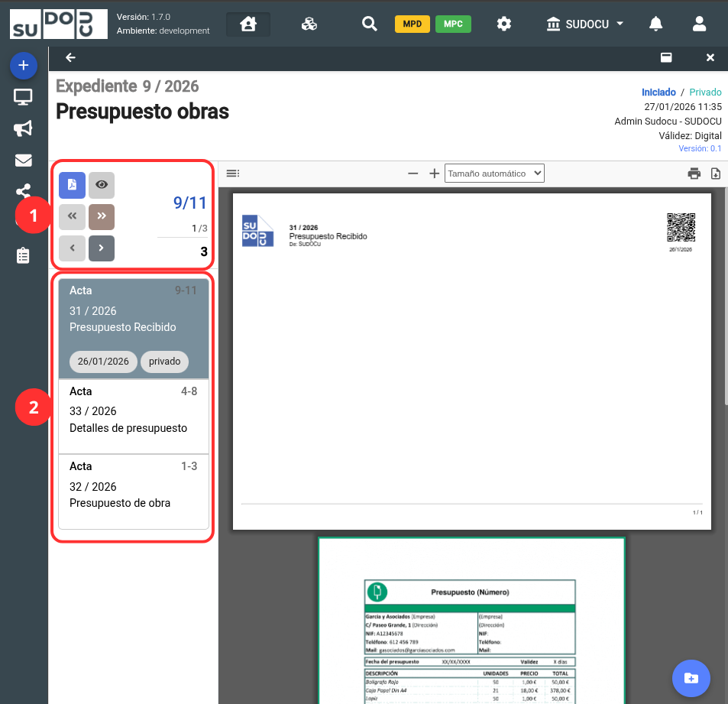Open the monitor desktop sidebar icon
Image resolution: width=728 pixels, height=704 pixels.
(23, 97)
